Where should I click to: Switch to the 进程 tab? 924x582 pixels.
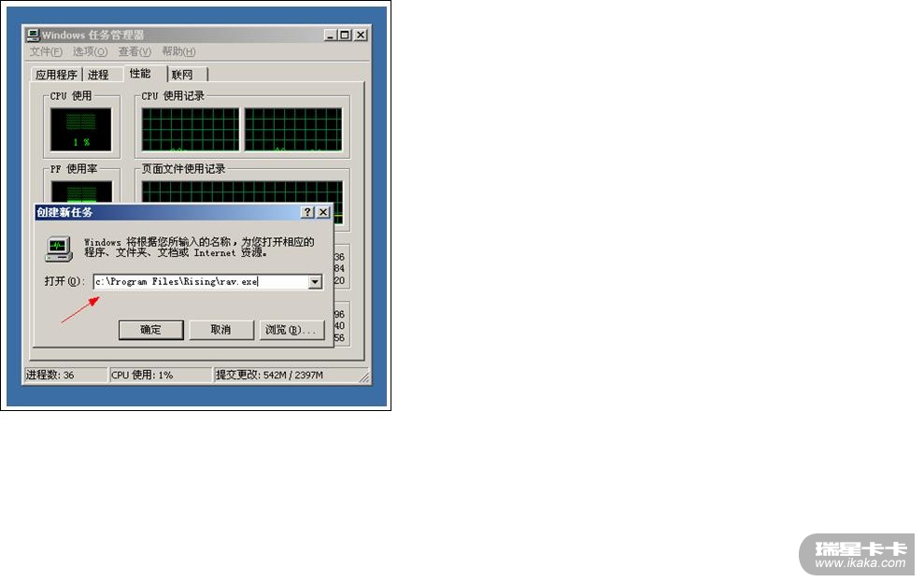98,75
